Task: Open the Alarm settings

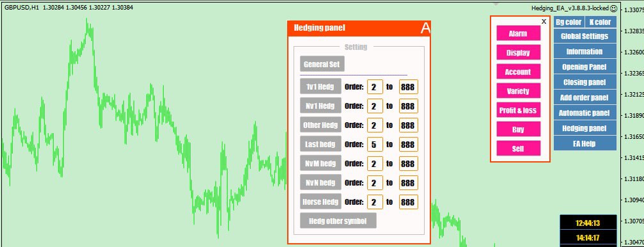Action: [518, 33]
